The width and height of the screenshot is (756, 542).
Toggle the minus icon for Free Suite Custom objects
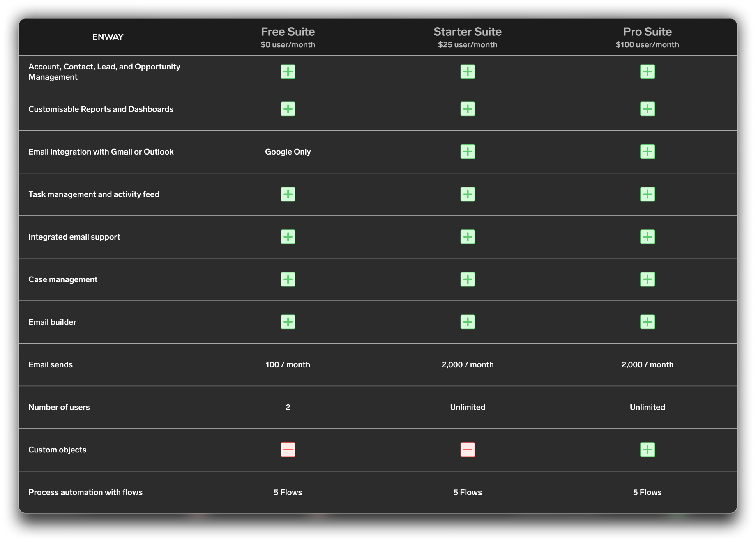coord(288,450)
